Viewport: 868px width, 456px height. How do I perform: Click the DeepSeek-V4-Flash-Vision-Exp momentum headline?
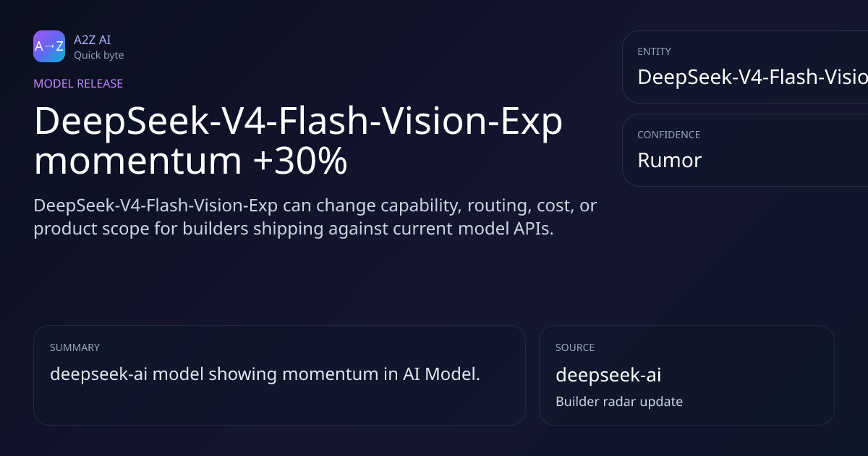(298, 141)
